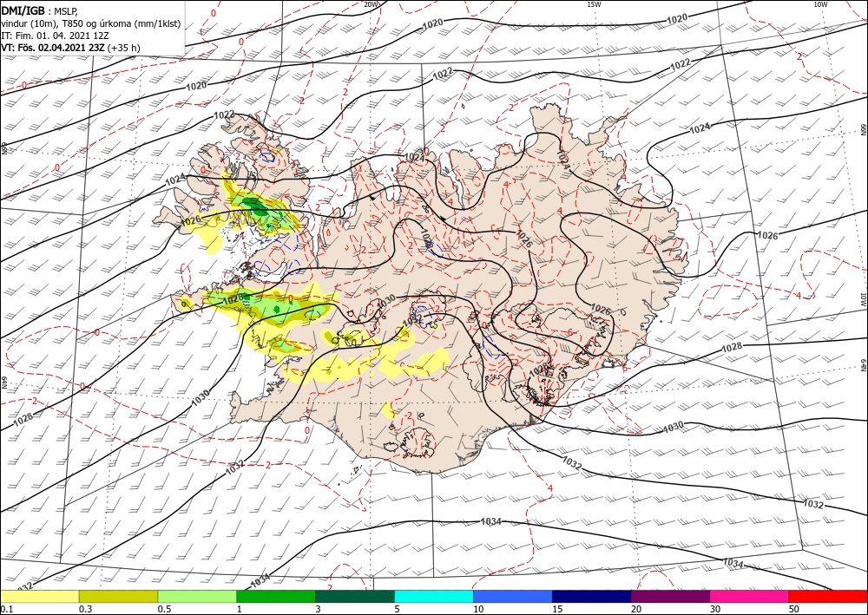Click the legend value "30" under the color bar

tap(715, 609)
